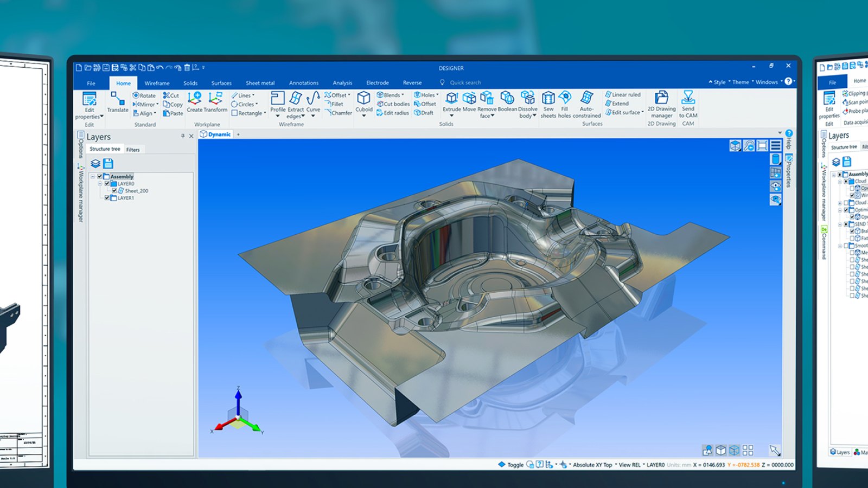Uncheck the LAYER0 visibility checkbox
Image resolution: width=868 pixels, height=488 pixels.
pyautogui.click(x=107, y=184)
